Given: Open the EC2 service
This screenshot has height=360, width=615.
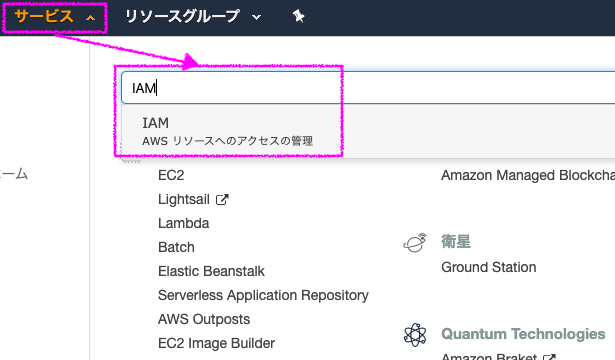Looking at the screenshot, I should (171, 175).
